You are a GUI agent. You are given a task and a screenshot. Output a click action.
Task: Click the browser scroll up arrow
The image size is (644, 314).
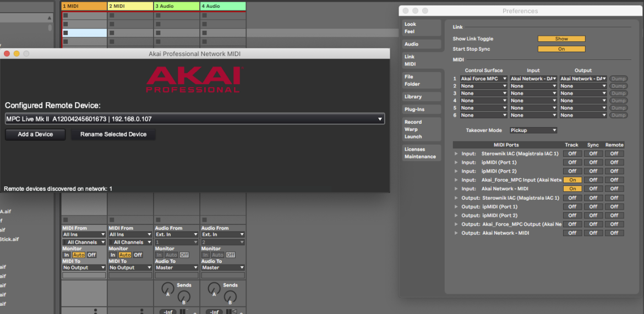pyautogui.click(x=50, y=19)
